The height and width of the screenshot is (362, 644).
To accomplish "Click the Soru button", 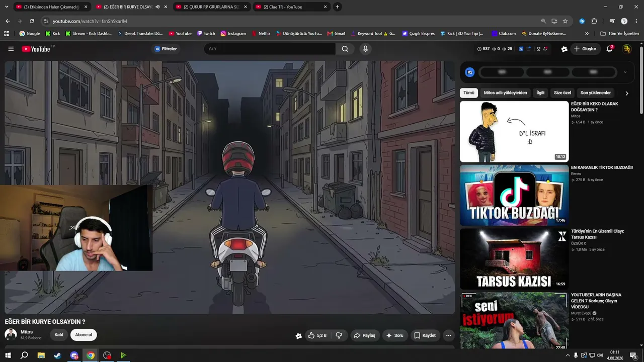I will (395, 335).
